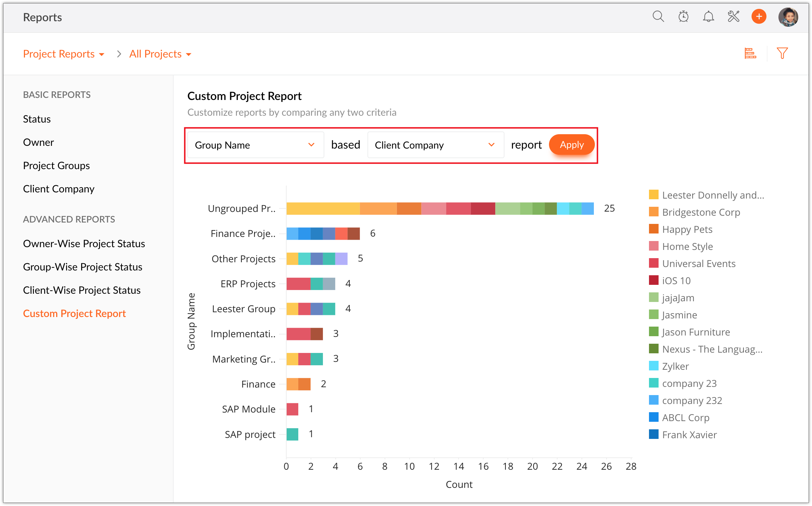Image resolution: width=812 pixels, height=506 pixels.
Task: Open the tools settings icon
Action: (734, 16)
